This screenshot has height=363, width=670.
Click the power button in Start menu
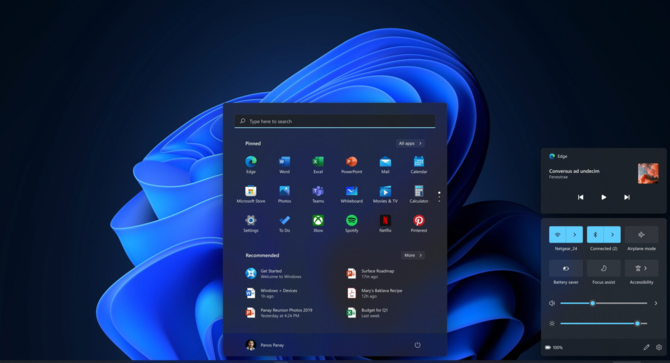pos(417,345)
